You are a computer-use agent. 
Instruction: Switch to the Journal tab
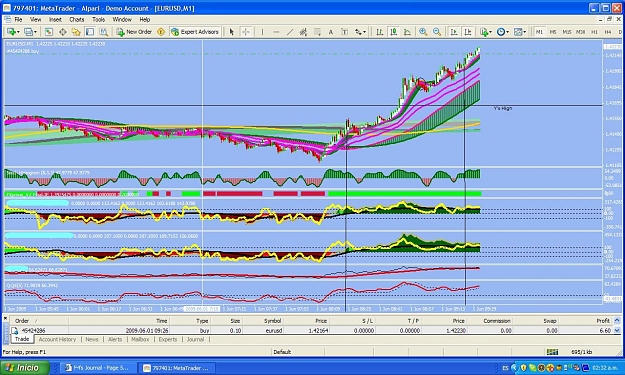click(x=195, y=340)
